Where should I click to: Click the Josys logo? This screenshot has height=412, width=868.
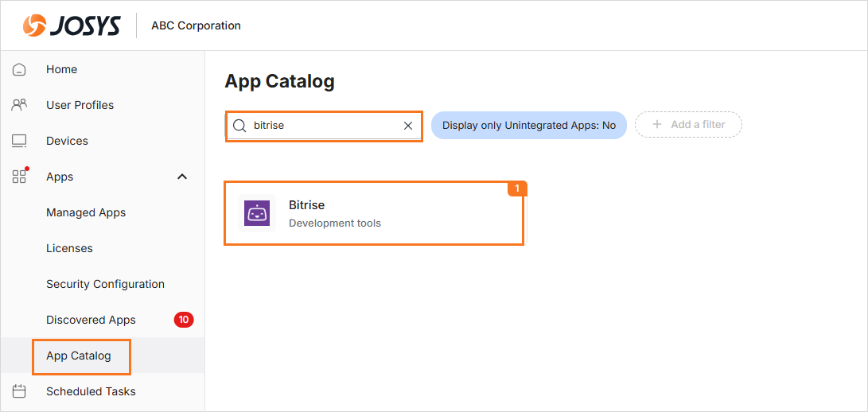click(x=72, y=26)
